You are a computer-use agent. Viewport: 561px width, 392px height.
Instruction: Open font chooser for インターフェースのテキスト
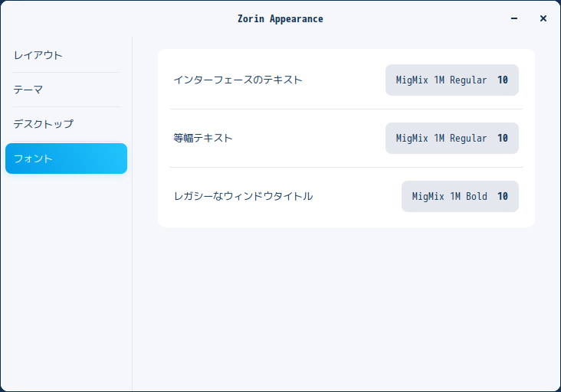[x=452, y=80]
